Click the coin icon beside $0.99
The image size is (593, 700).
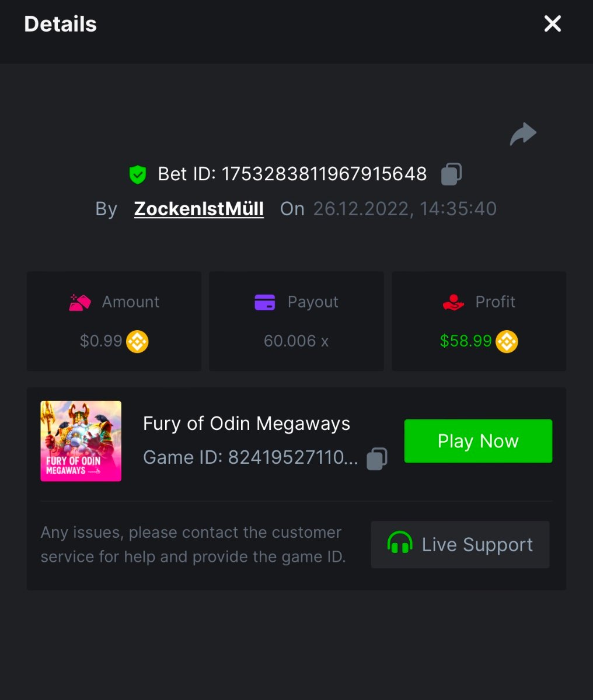[138, 341]
